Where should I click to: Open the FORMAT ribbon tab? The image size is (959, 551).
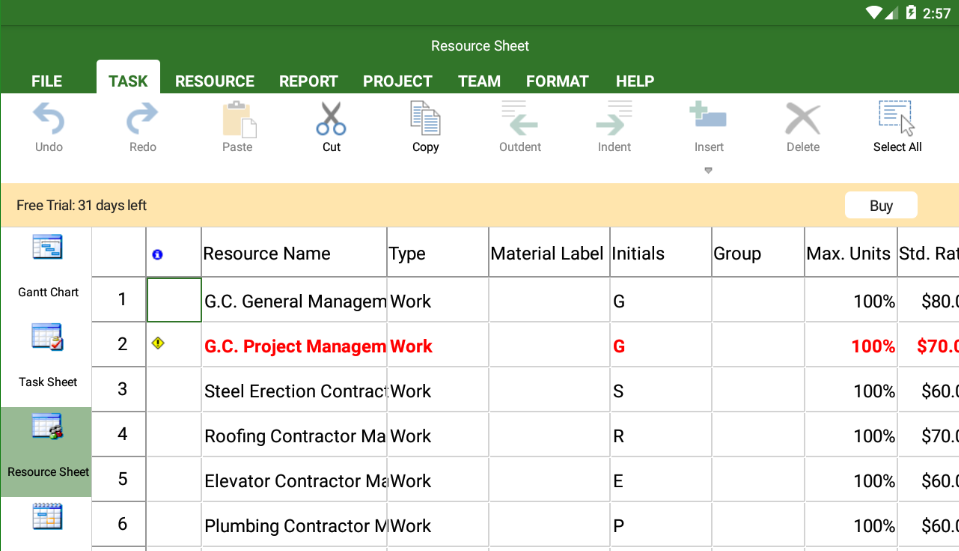point(557,81)
